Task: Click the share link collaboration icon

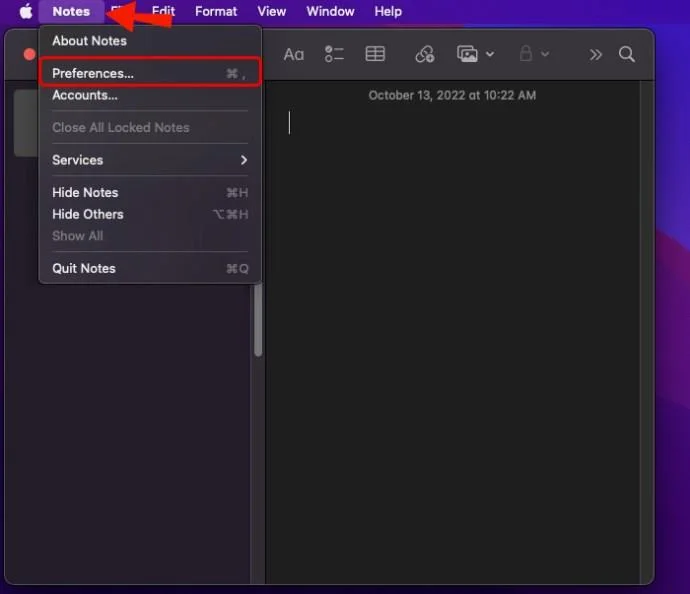Action: click(425, 54)
